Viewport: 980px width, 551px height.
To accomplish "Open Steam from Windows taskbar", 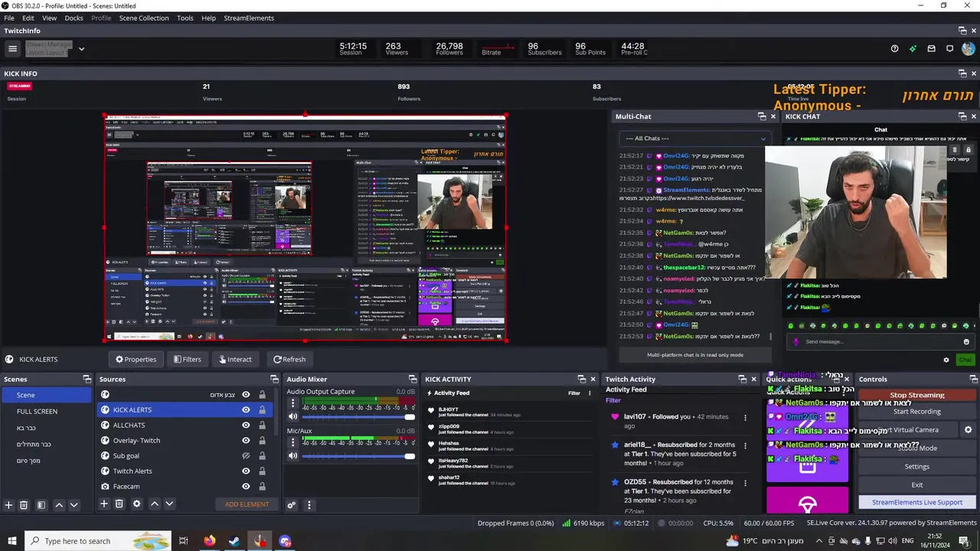I will coord(234,541).
